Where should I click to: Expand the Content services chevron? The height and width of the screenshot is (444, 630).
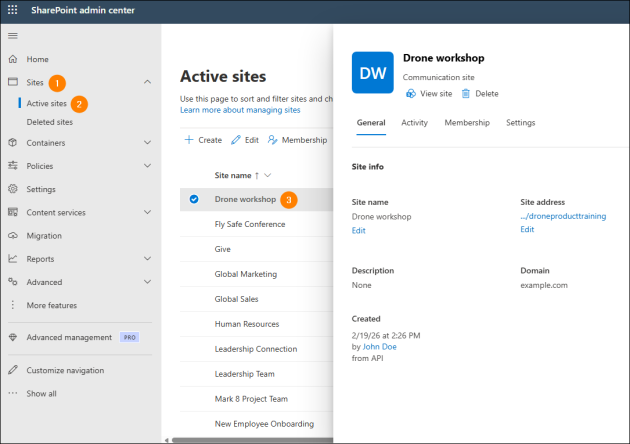pos(147,212)
